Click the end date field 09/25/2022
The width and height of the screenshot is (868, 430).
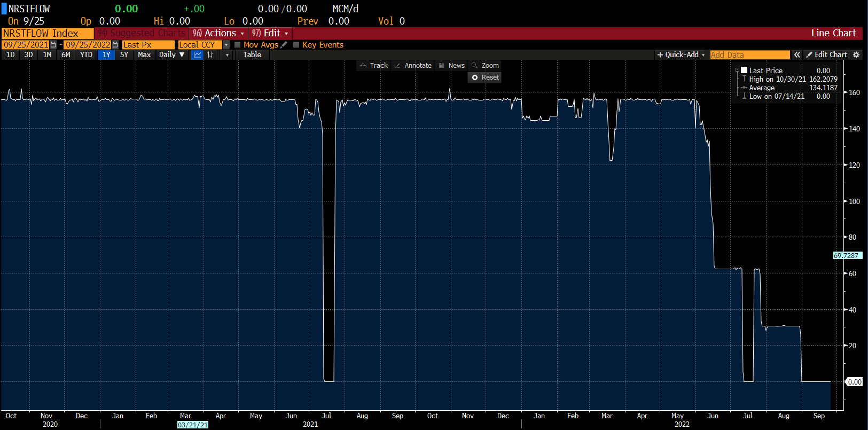pos(88,45)
